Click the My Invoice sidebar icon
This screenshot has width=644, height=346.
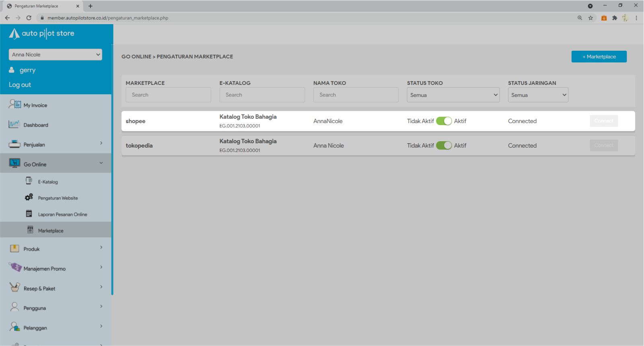(x=14, y=105)
